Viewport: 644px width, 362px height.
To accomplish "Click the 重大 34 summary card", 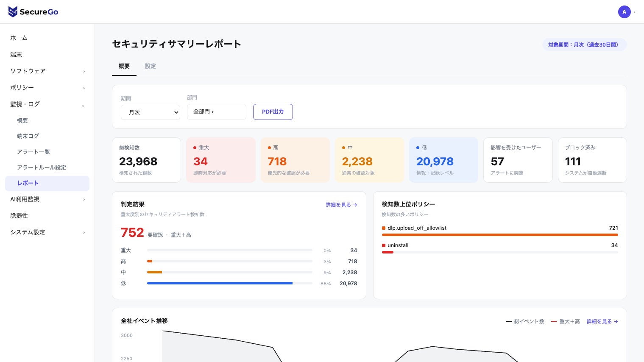I will point(221,160).
